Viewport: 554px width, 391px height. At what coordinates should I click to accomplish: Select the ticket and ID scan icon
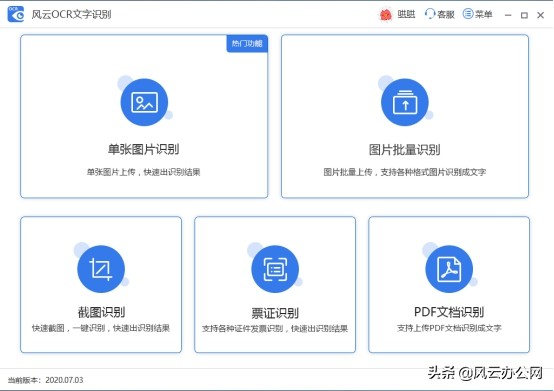(275, 269)
